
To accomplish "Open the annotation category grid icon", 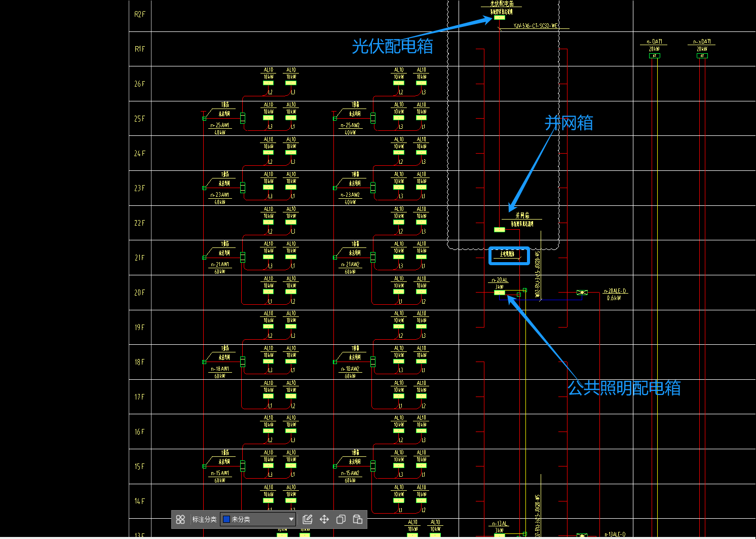I will [180, 519].
